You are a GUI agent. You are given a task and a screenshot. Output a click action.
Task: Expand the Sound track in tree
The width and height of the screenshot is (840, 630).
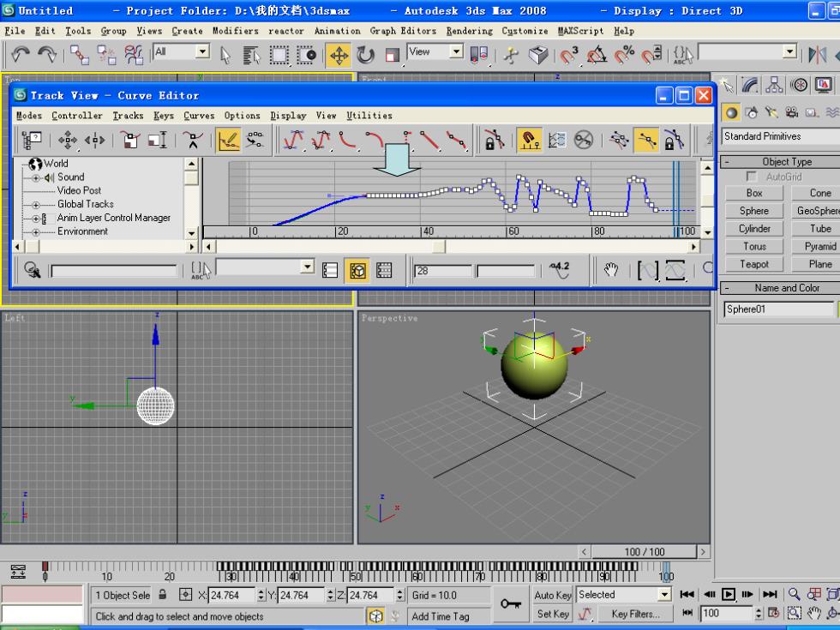tap(36, 177)
